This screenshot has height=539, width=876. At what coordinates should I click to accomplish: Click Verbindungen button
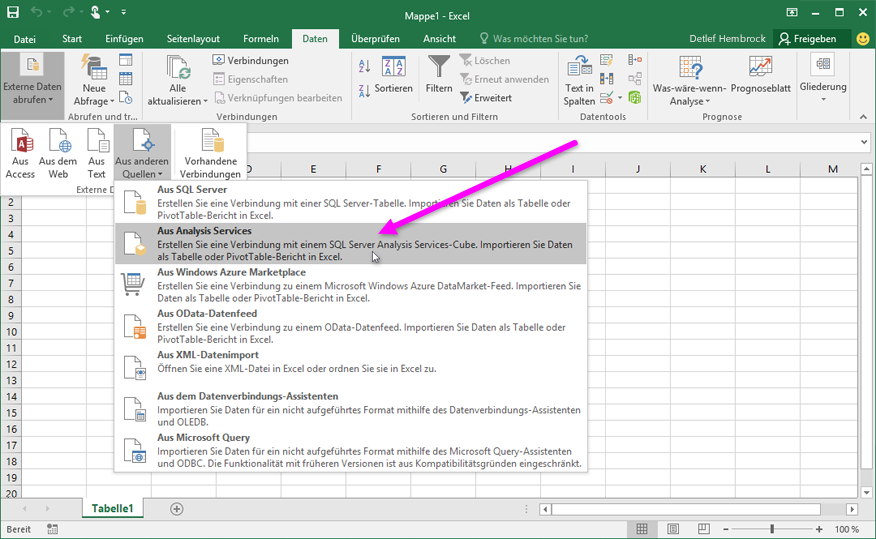[x=251, y=60]
